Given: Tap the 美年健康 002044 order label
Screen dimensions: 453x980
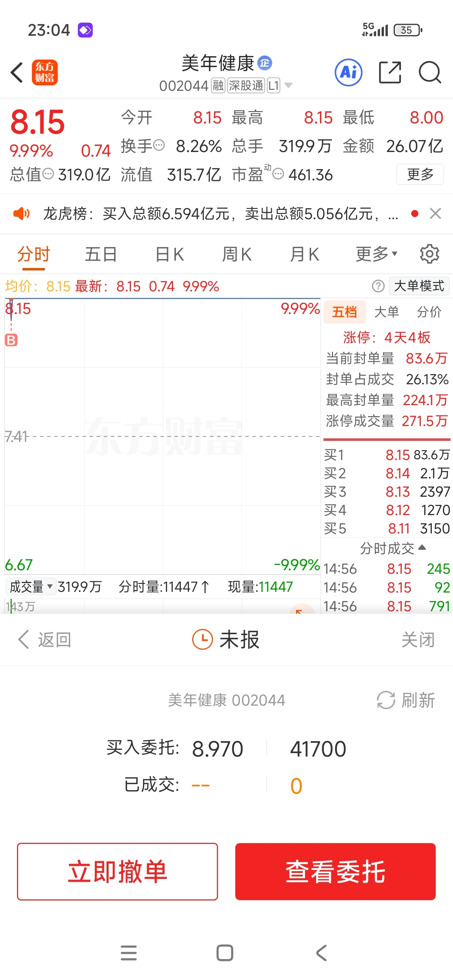Looking at the screenshot, I should click(227, 700).
